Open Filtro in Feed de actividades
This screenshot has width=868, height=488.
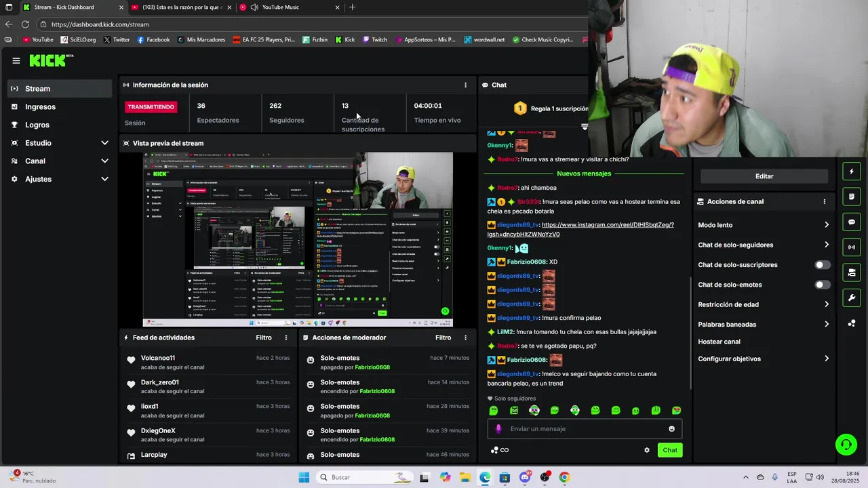[264, 338]
